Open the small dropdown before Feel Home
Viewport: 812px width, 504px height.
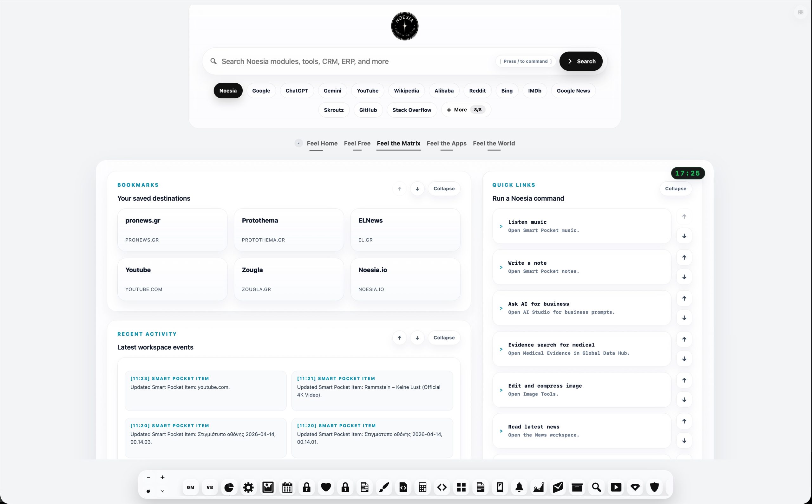[x=298, y=143]
